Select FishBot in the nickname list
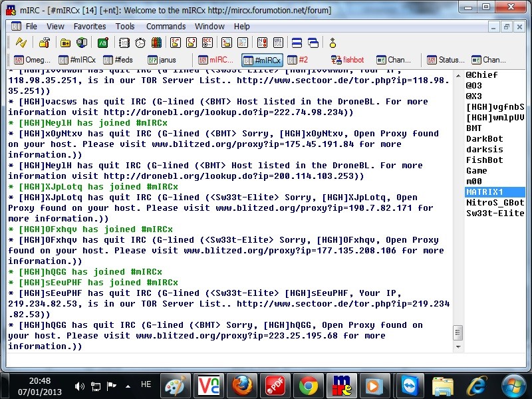Screen dimensions: 532x399 pyautogui.click(x=485, y=160)
